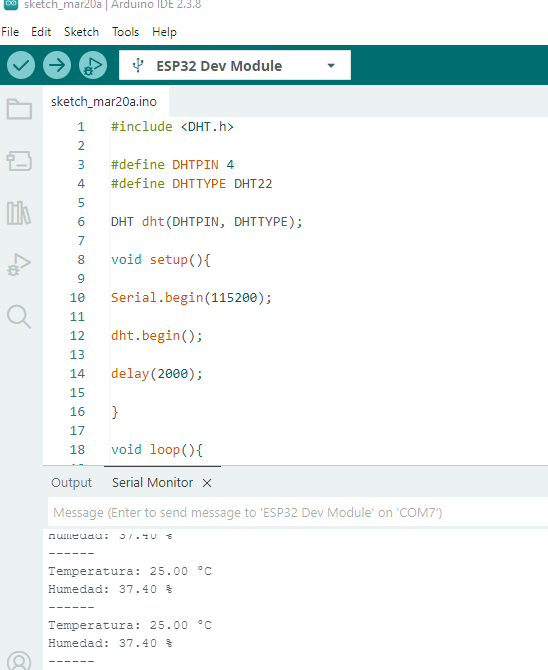
Task: Click the 'void setup(){' line
Action: [x=161, y=260]
